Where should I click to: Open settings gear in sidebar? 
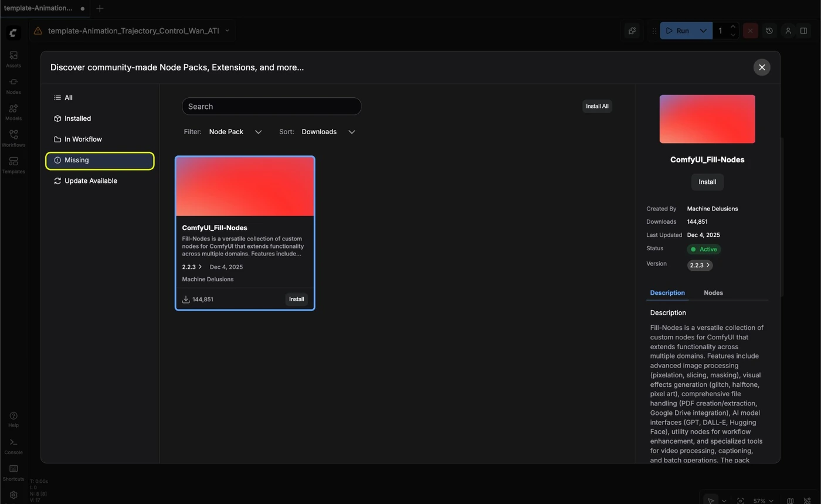pos(13,495)
